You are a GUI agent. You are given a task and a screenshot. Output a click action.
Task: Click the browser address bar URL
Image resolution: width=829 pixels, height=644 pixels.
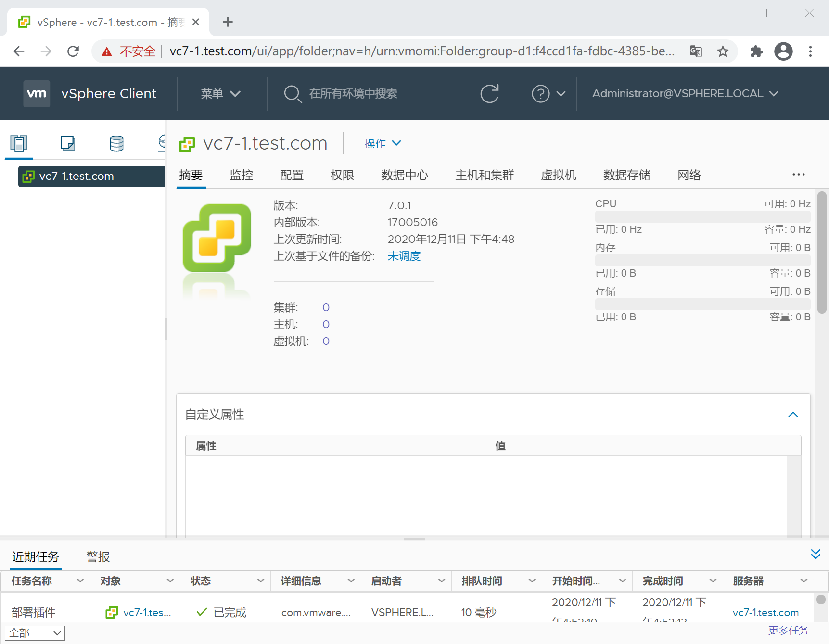pos(422,51)
